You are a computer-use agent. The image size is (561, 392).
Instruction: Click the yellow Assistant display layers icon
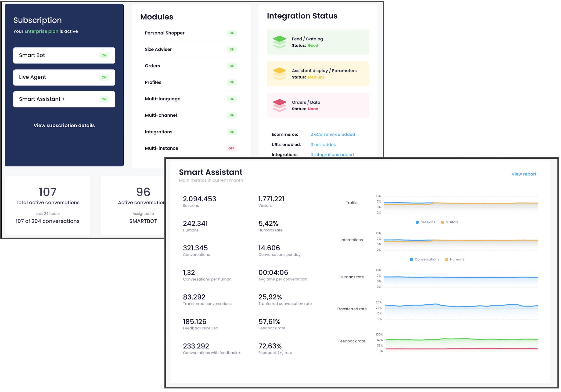279,74
